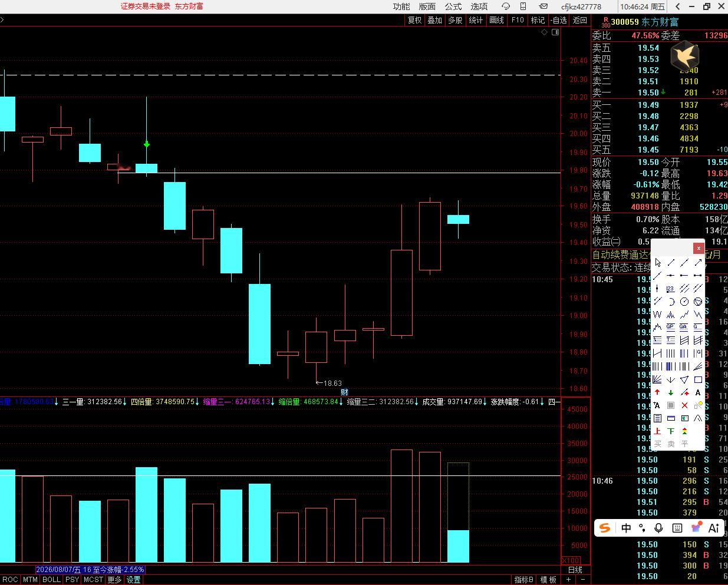This screenshot has height=585, width=728.
Task: Select the arc drawing tool
Action: pos(671,302)
